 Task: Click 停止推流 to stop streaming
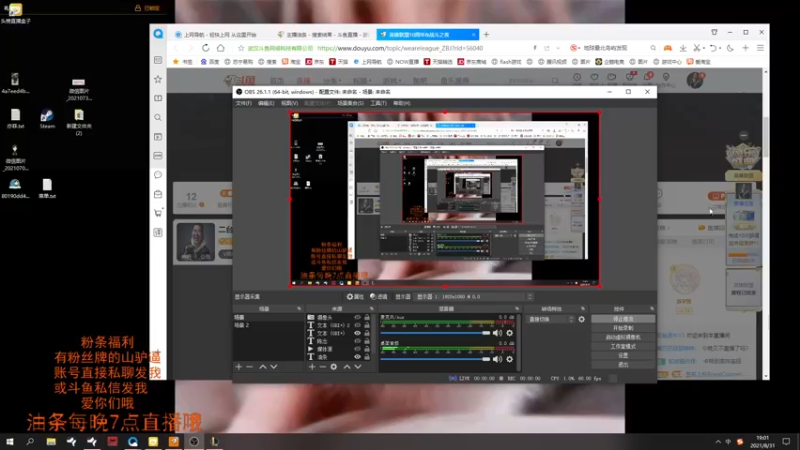[623, 319]
